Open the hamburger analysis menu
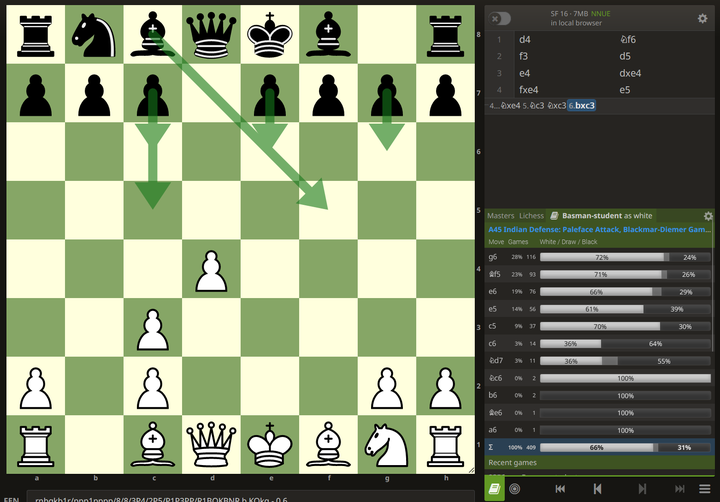This screenshot has width=720, height=502. [x=706, y=488]
